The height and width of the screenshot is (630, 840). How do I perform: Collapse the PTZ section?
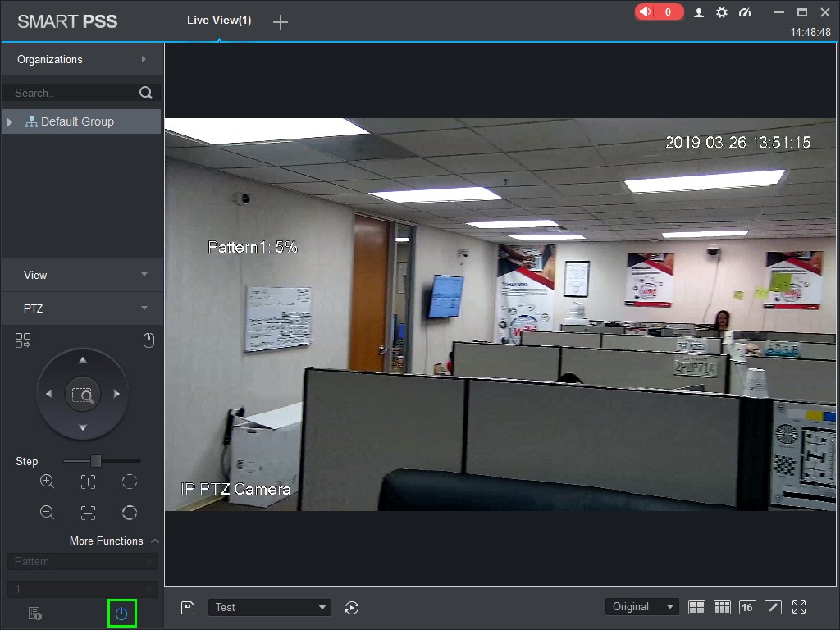tap(82, 308)
